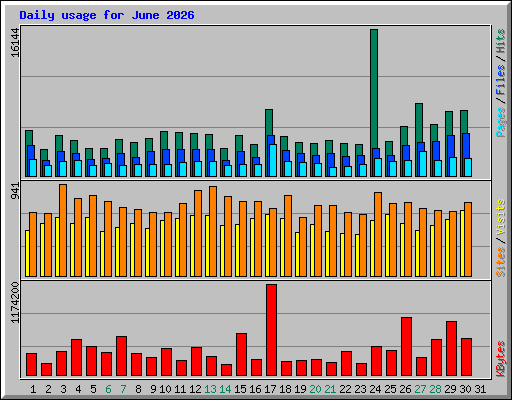Image resolution: width=512 pixels, height=400 pixels.
Task: Click green weekend day label 14
Action: click(x=225, y=389)
